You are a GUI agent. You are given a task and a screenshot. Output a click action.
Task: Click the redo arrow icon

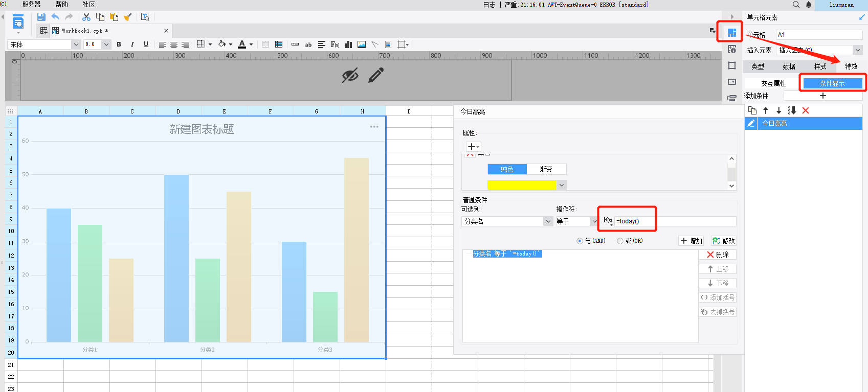point(69,17)
